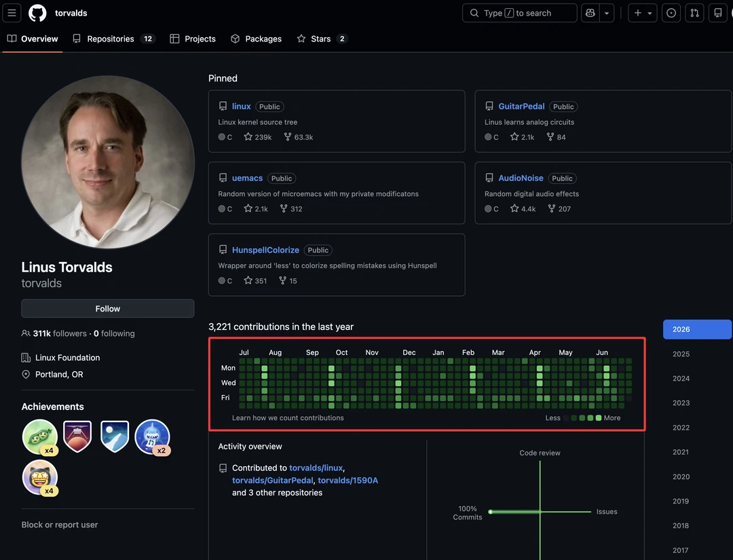Open the repositories icon in top right
Viewport: 733px width, 560px height.
[717, 13]
